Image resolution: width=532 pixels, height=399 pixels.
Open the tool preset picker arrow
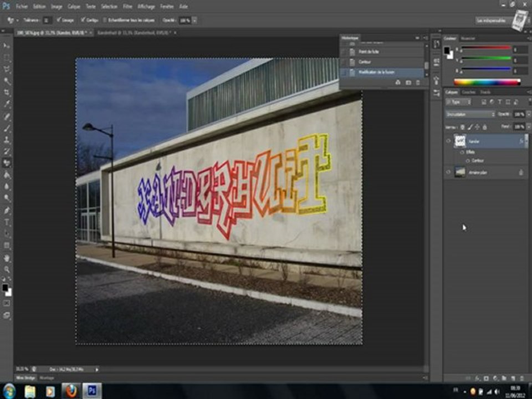coord(17,21)
